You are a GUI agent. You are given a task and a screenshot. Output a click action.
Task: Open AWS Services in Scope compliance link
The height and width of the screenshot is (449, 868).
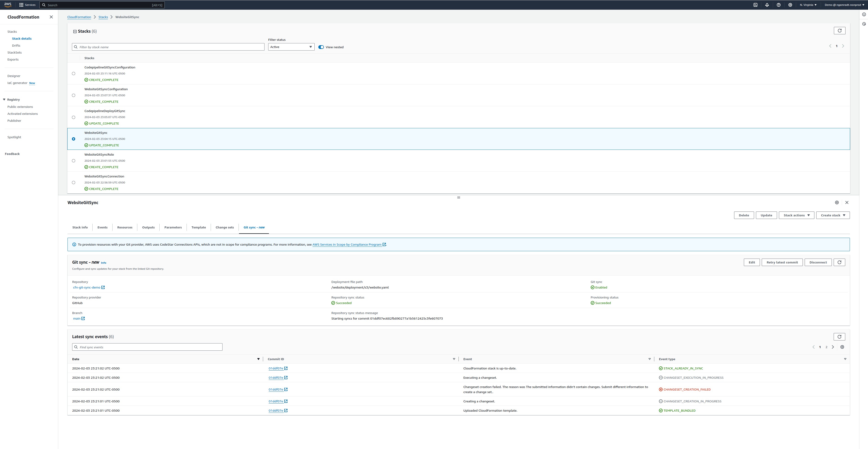click(x=349, y=244)
